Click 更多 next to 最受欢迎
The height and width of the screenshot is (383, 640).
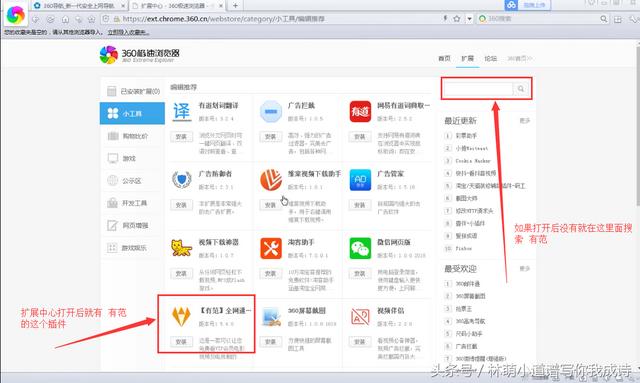click(524, 269)
